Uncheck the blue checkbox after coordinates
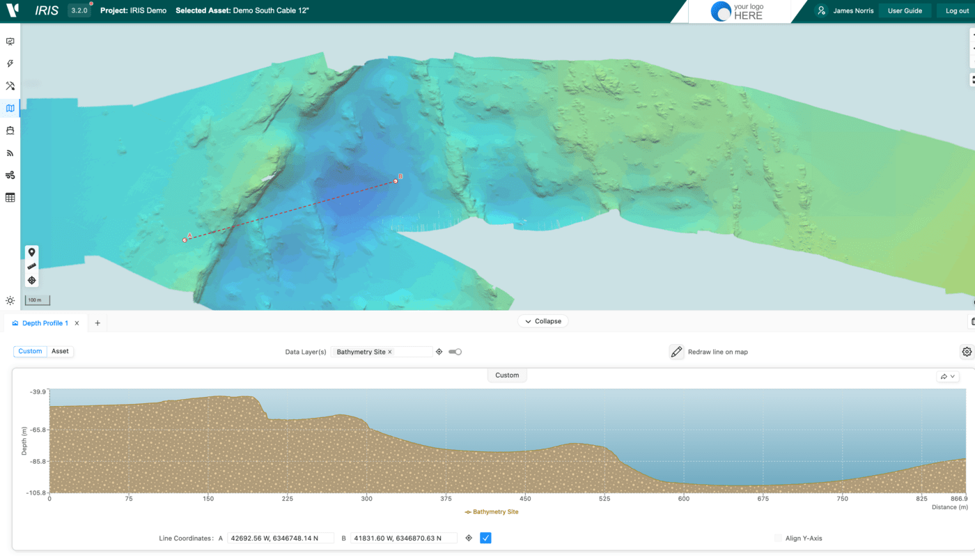The width and height of the screenshot is (975, 560). coord(485,538)
